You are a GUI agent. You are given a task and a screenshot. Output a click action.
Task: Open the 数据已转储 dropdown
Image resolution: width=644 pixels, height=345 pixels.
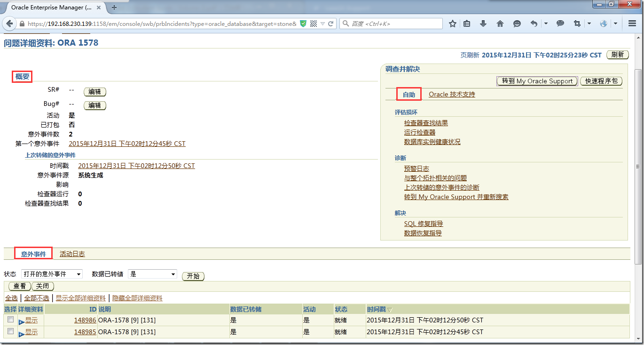(x=152, y=274)
